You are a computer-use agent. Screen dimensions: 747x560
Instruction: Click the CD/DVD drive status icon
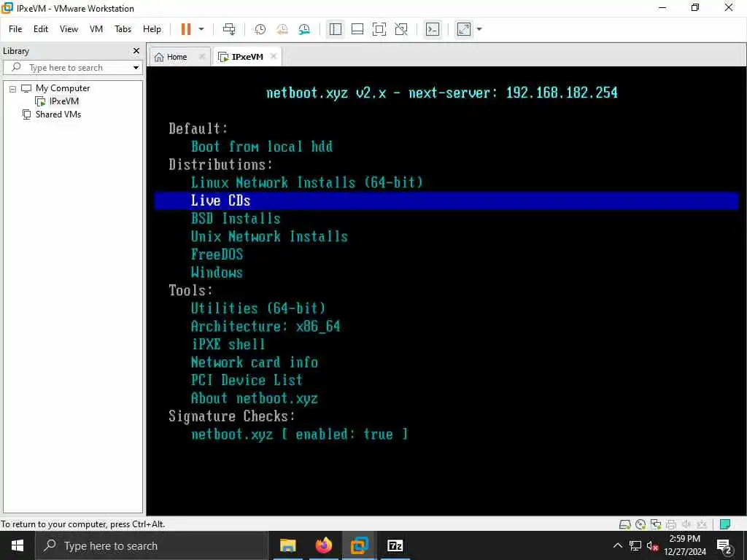pyautogui.click(x=640, y=524)
